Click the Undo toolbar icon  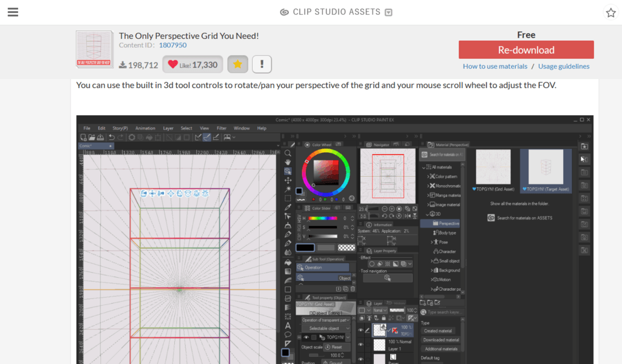[x=111, y=137]
